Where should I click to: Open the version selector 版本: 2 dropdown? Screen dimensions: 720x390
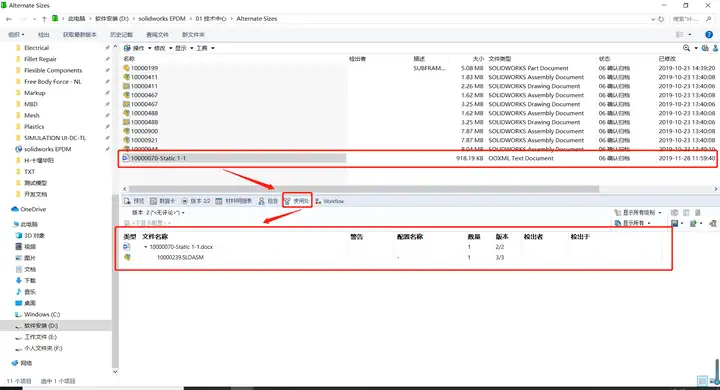click(158, 213)
